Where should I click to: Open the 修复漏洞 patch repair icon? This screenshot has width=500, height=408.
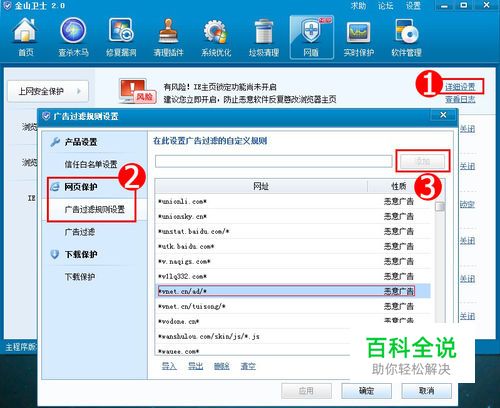tap(121, 37)
